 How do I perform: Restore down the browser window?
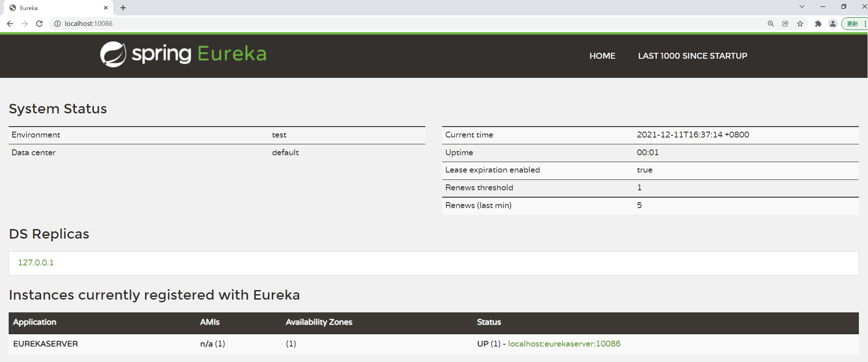click(x=844, y=6)
